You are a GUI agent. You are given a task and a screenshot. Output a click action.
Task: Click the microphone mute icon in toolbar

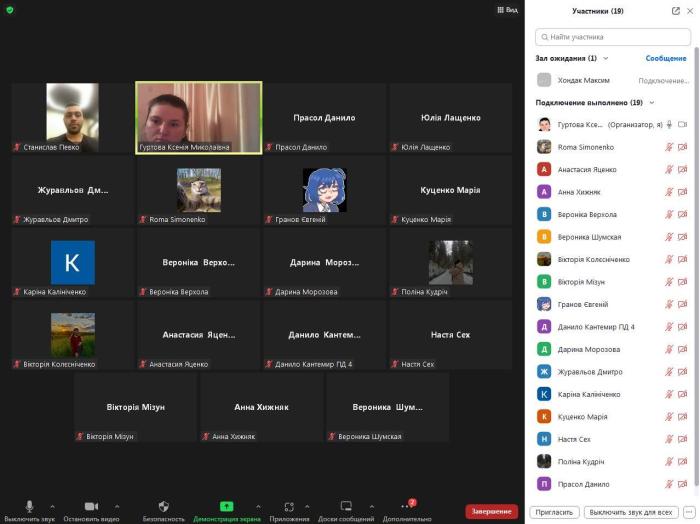coord(29,506)
